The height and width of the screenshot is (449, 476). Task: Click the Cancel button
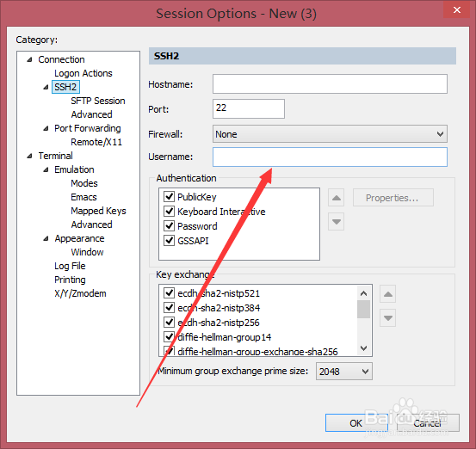pyautogui.click(x=428, y=423)
